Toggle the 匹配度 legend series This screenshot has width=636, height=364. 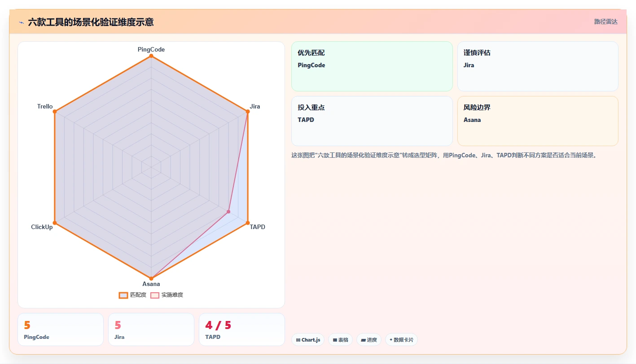click(132, 295)
